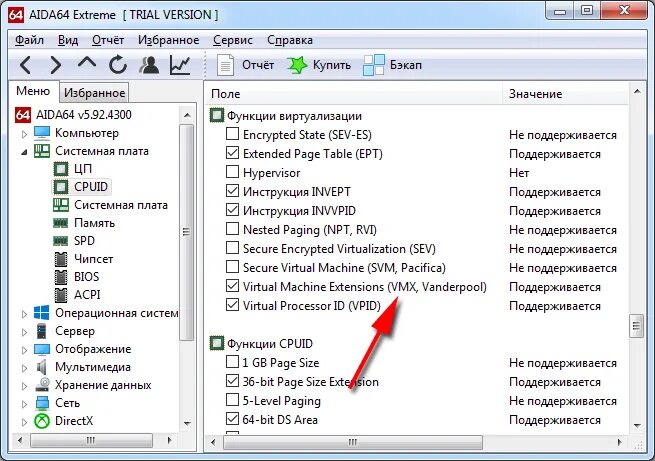The height and width of the screenshot is (461, 655).
Task: Click the tree pane vertical scrollbar thumb
Action: 186,232
